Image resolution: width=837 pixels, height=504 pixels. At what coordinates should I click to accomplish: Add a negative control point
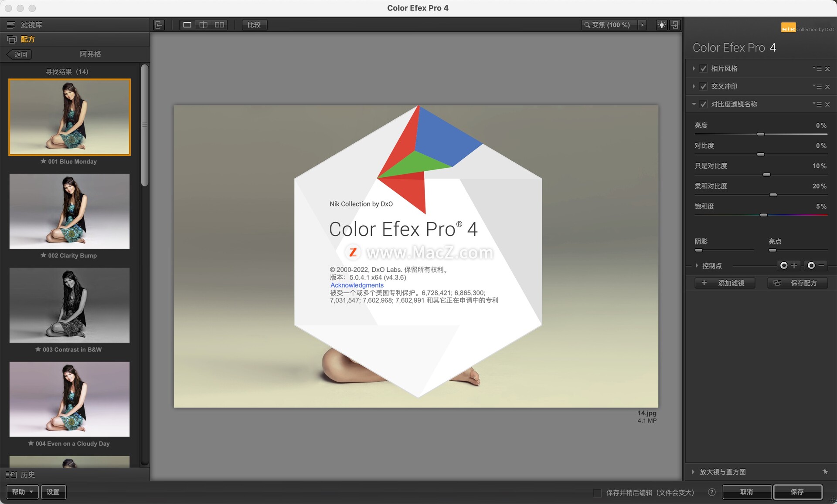[x=816, y=265]
